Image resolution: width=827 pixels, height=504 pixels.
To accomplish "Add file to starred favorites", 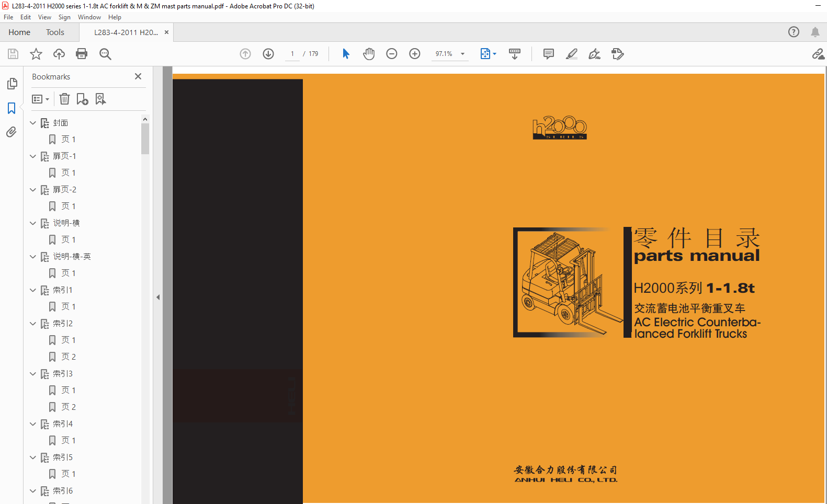I will pos(36,54).
